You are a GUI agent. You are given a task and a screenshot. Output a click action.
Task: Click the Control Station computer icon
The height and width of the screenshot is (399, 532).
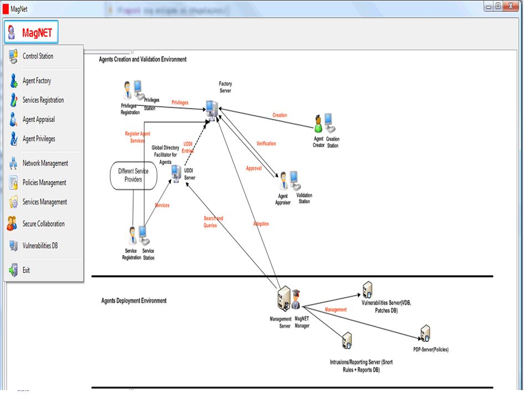[13, 57]
